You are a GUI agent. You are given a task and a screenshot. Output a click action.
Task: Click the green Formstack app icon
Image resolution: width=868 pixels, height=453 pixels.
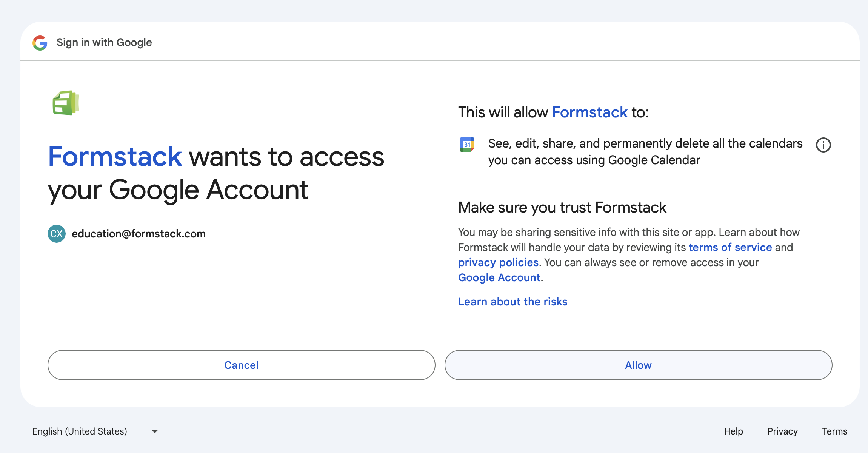(66, 103)
